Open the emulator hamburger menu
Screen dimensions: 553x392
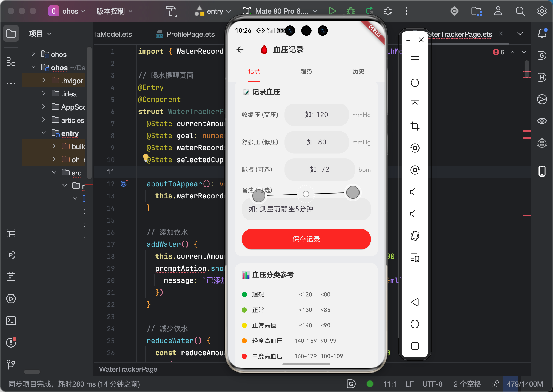click(x=415, y=60)
